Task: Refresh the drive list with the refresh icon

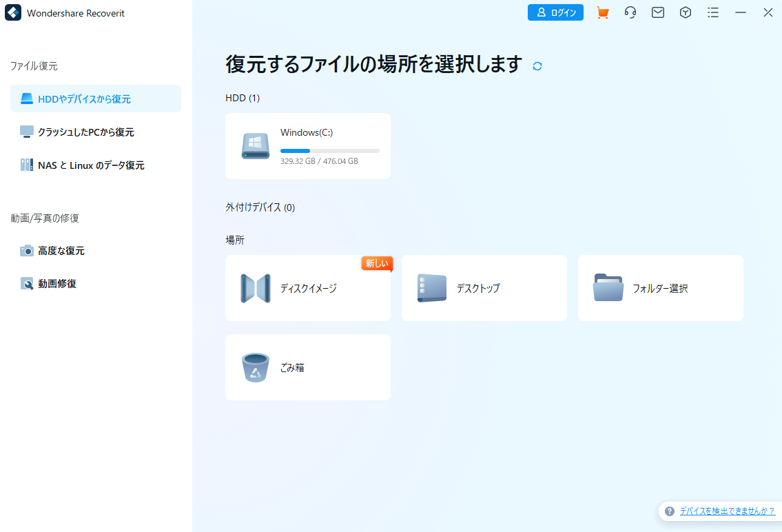Action: [x=537, y=66]
